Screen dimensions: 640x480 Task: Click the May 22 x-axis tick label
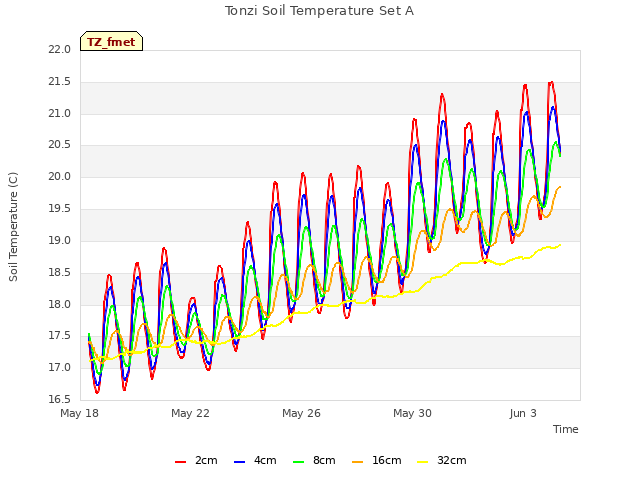190,413
